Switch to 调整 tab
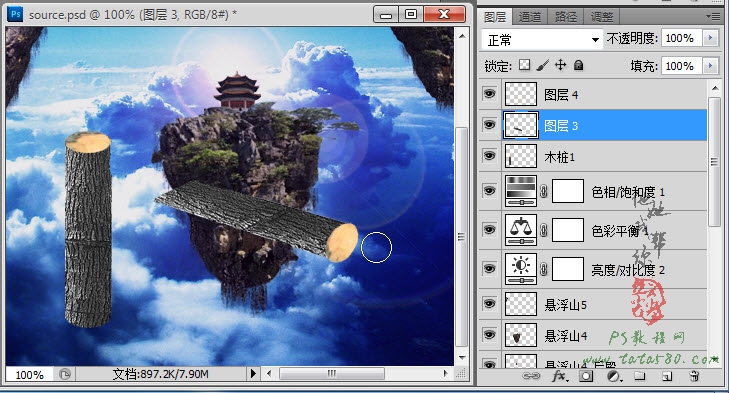 [602, 17]
